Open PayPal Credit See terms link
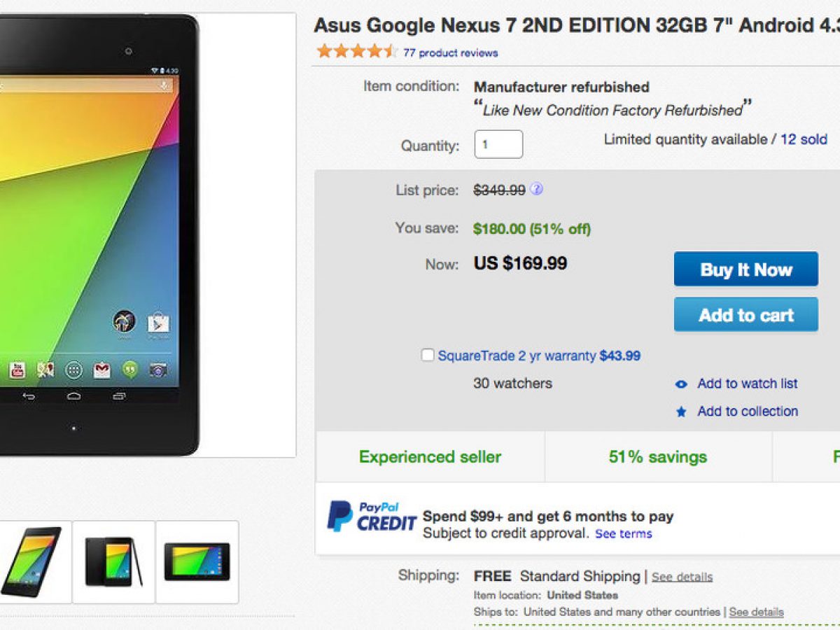 (x=623, y=533)
